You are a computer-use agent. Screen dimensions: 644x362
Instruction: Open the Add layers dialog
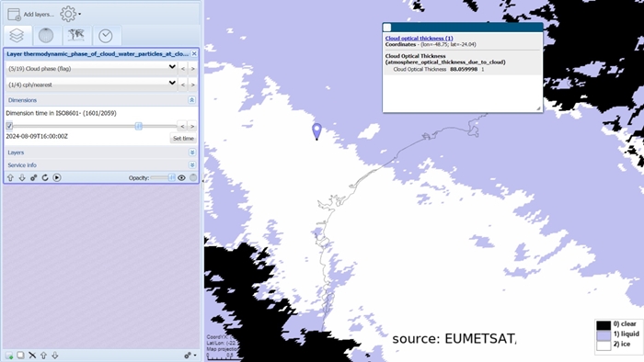30,15
